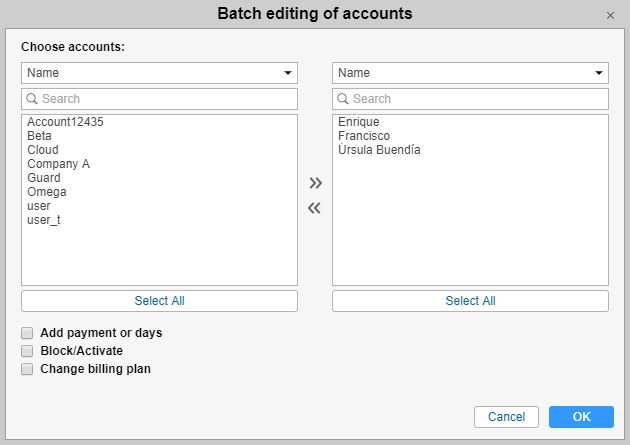The image size is (630, 445).
Task: Click the move-left double arrow icon
Action: coord(315,208)
